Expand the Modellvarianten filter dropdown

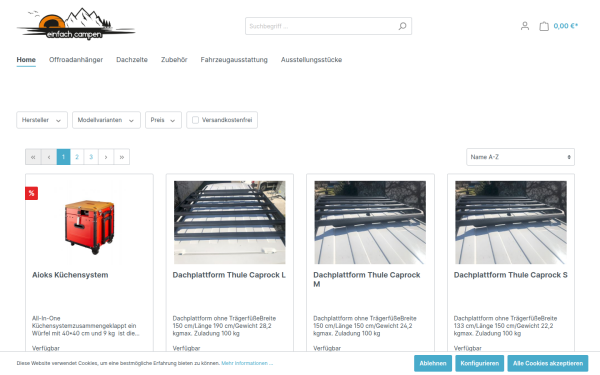coord(106,120)
